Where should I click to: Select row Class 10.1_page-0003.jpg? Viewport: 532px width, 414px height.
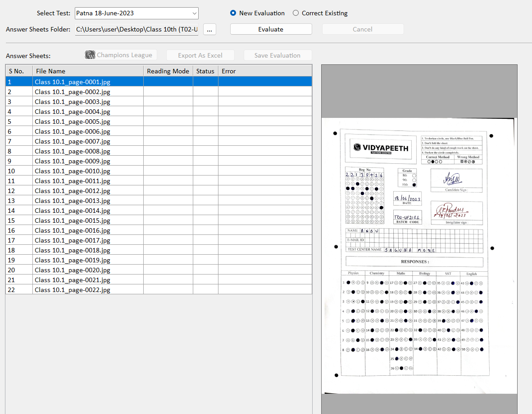[159, 101]
